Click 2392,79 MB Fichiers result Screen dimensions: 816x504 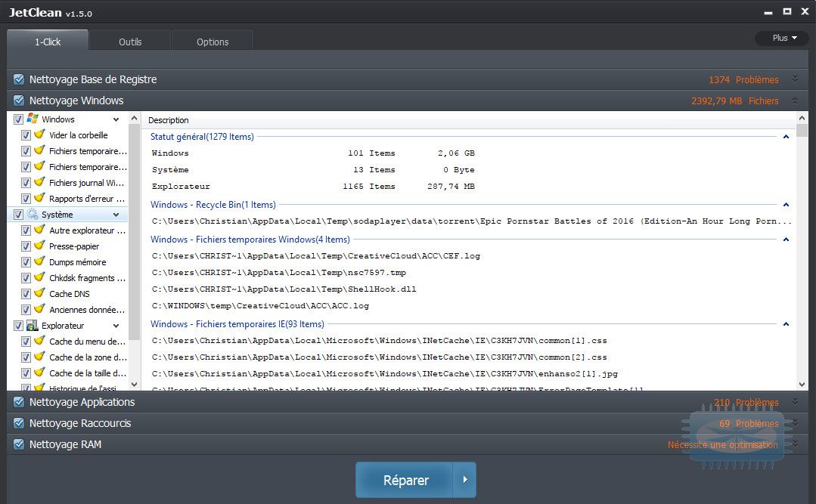[x=734, y=101]
